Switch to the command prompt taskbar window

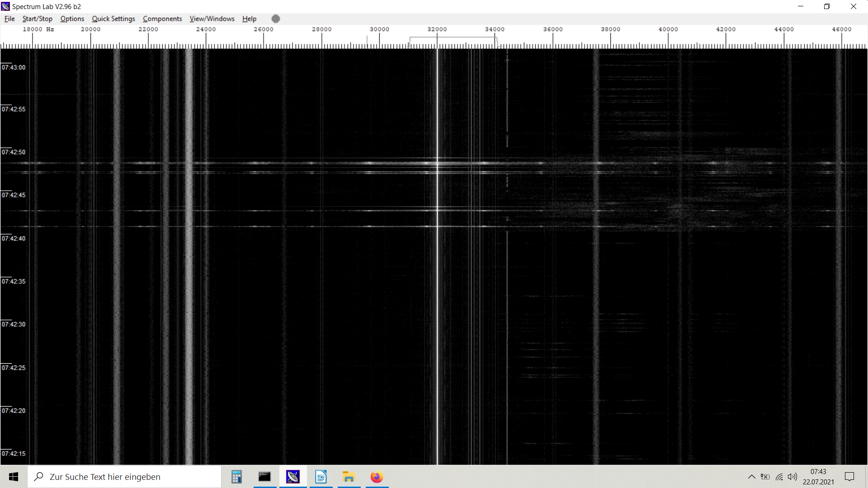264,477
